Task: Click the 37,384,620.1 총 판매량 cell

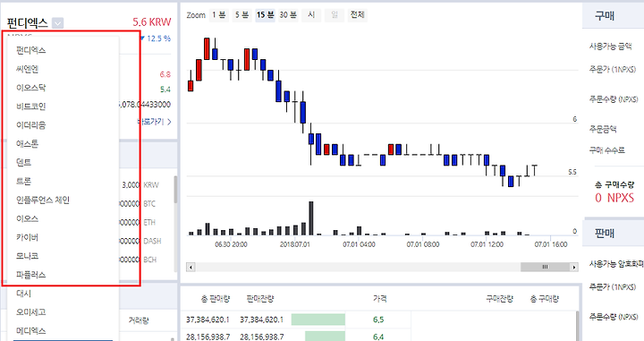Action: (208, 320)
